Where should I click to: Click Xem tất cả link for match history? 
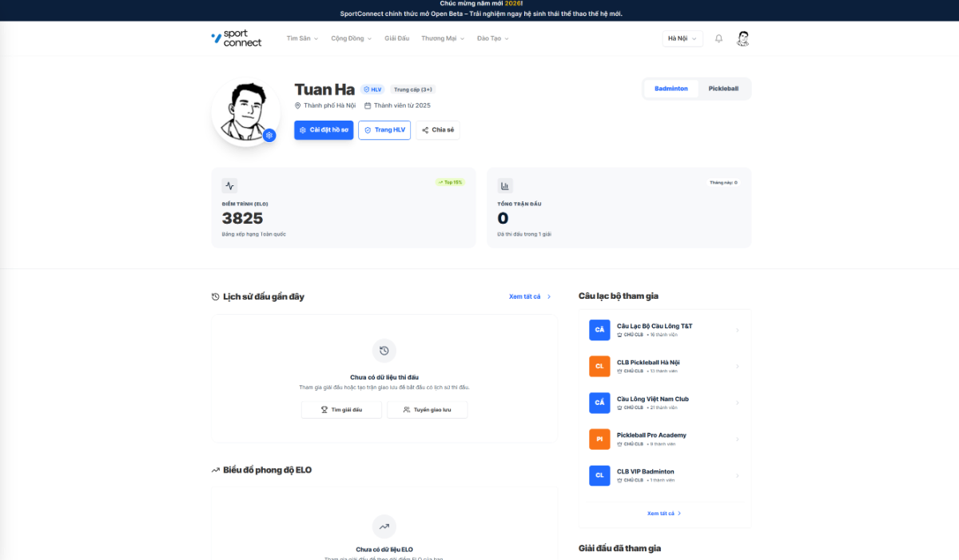click(x=529, y=296)
